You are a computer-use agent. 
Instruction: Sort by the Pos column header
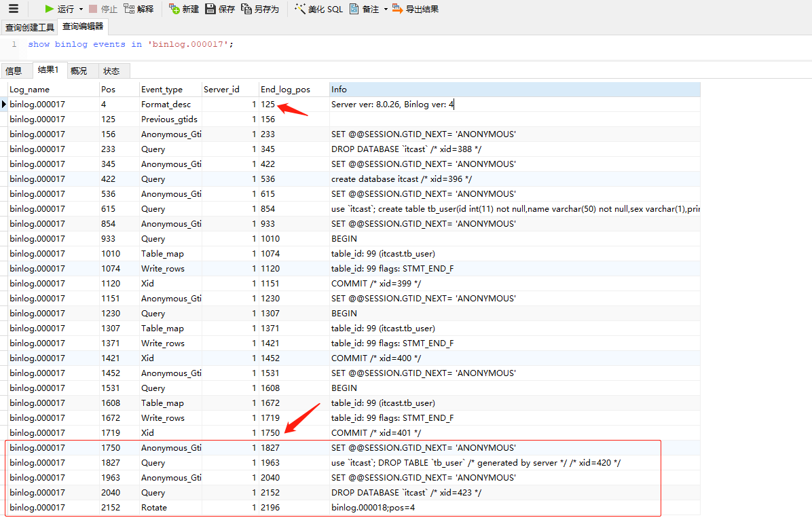click(119, 90)
